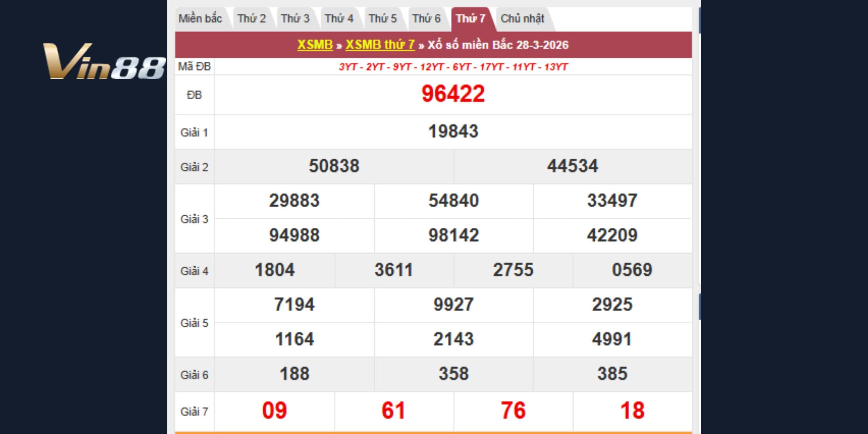The width and height of the screenshot is (868, 434).
Task: Select Giải 6 number 358
Action: 453,374
